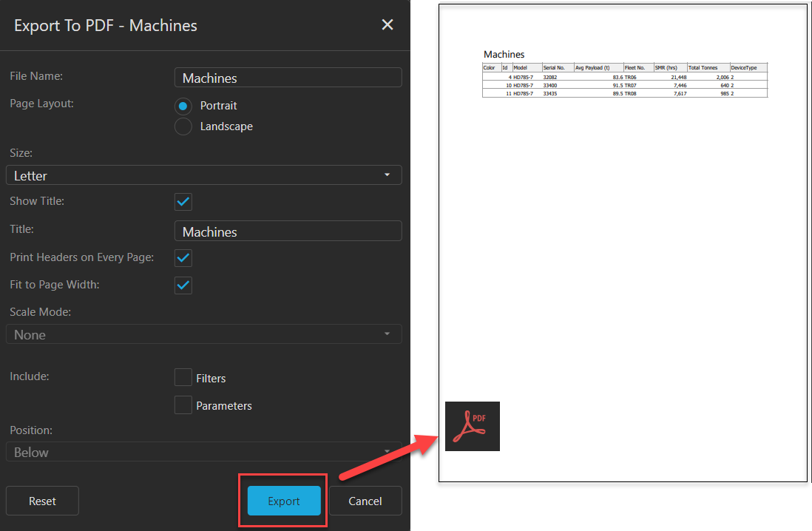Enable the Include Filters checkbox
812x531 pixels.
coord(183,378)
